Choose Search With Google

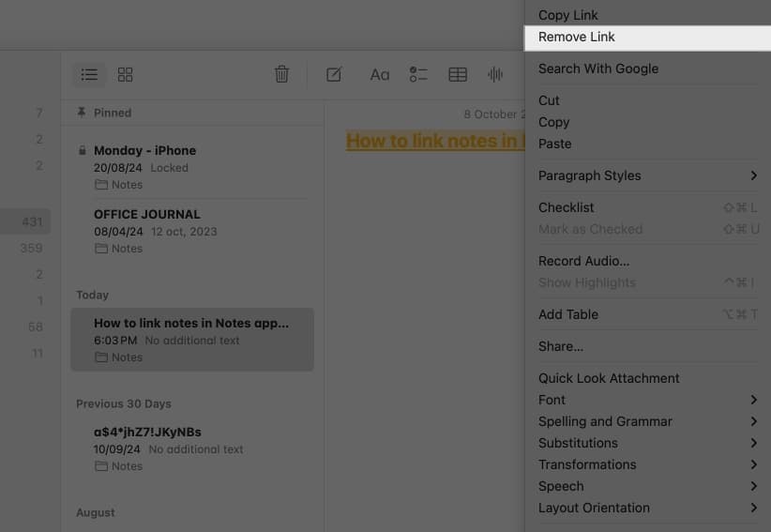647,68
